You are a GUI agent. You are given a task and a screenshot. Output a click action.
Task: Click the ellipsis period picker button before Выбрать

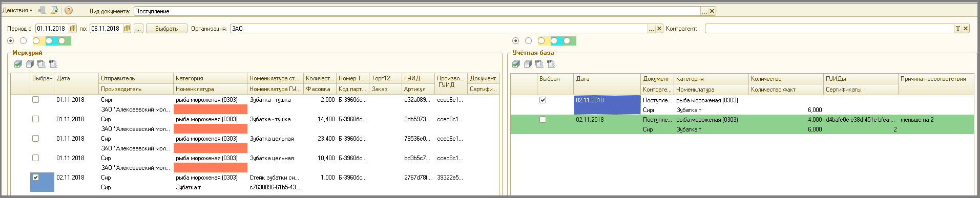[x=139, y=29]
